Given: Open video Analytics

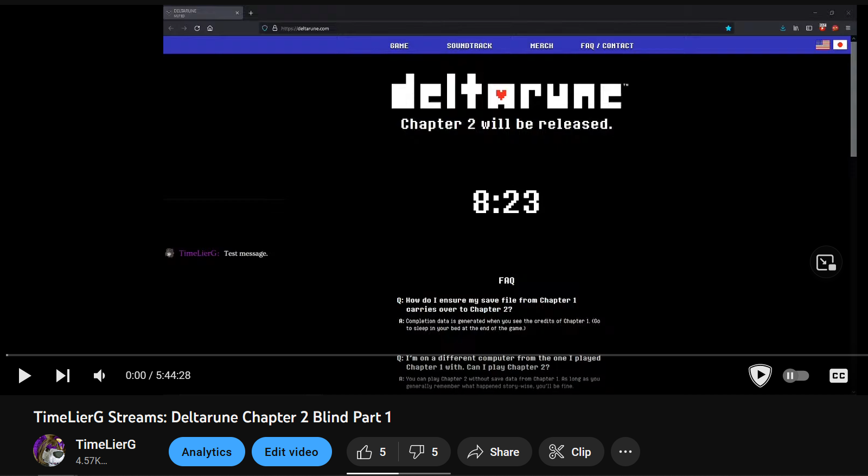Looking at the screenshot, I should [x=207, y=452].
